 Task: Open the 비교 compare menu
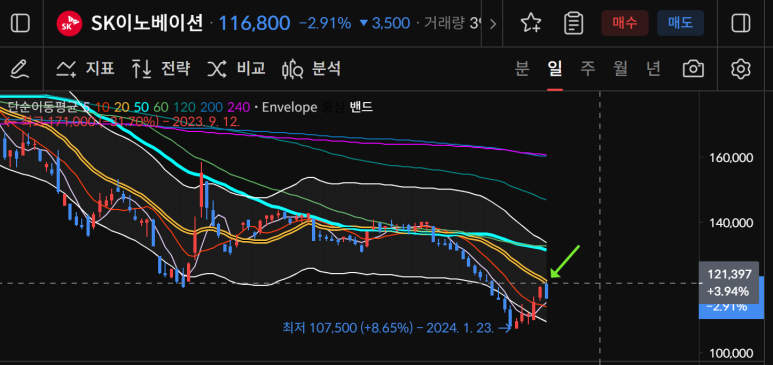236,69
